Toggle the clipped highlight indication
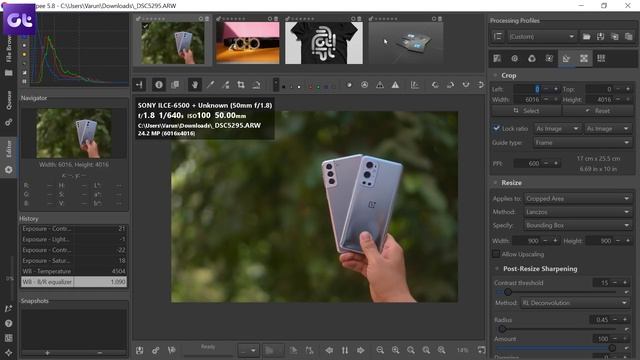Image resolution: width=640 pixels, height=360 pixels. (x=395, y=85)
